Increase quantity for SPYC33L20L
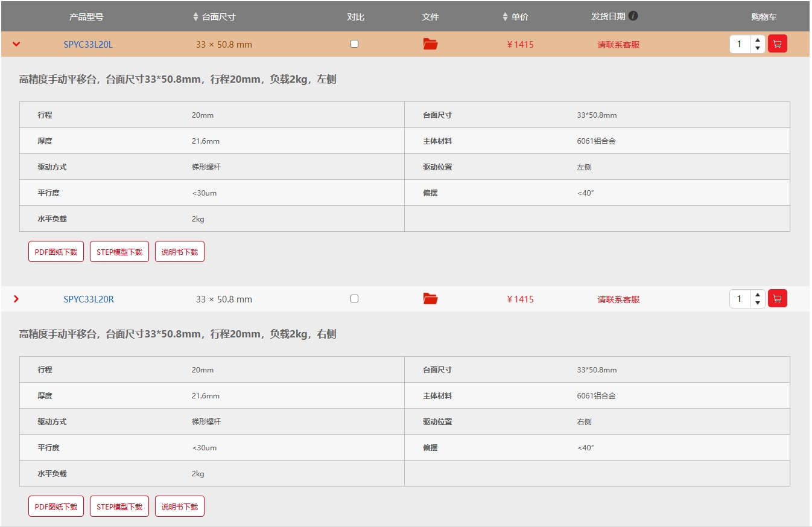 758,40
